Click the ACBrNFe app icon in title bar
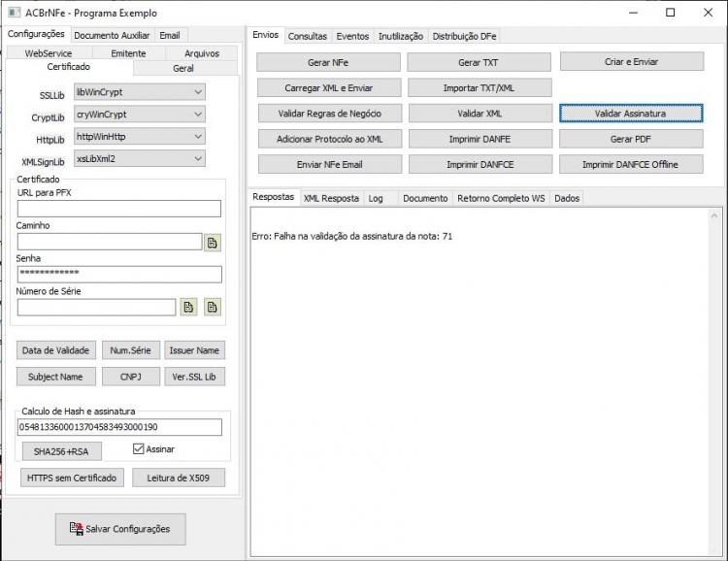 (15, 12)
